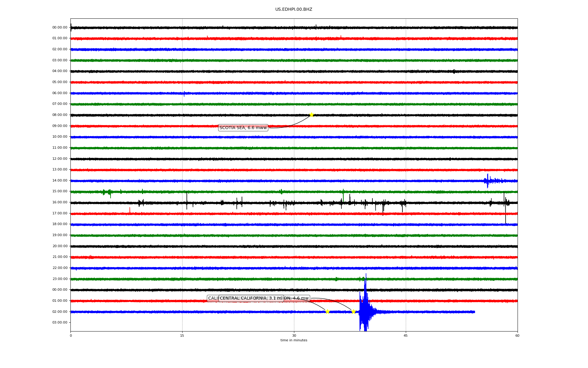588x368 pixels.
Task: Click the red spike above the 17:00:00 trace
Action: tap(130, 210)
